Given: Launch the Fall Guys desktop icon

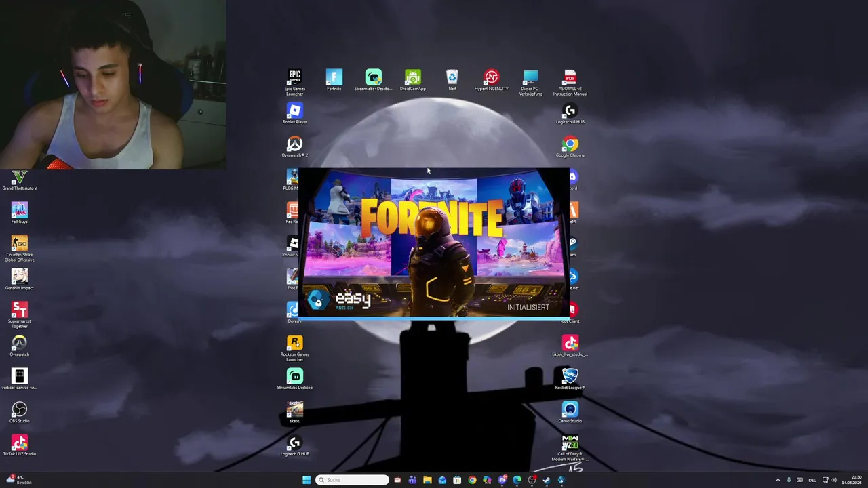Looking at the screenshot, I should click(x=19, y=213).
